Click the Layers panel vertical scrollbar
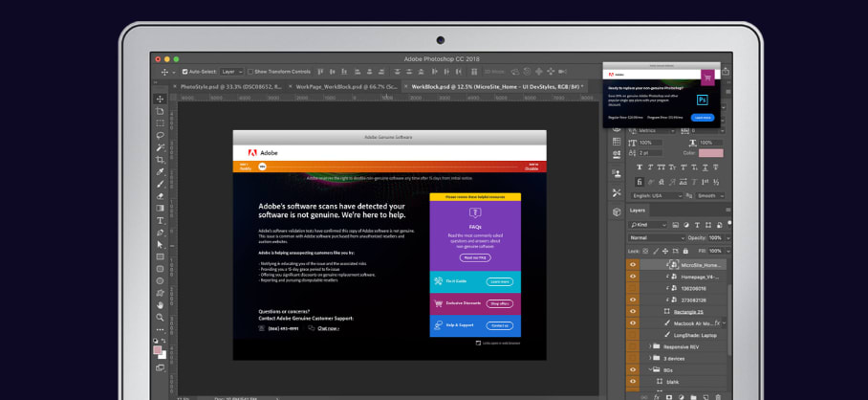The width and height of the screenshot is (868, 400). (x=729, y=319)
